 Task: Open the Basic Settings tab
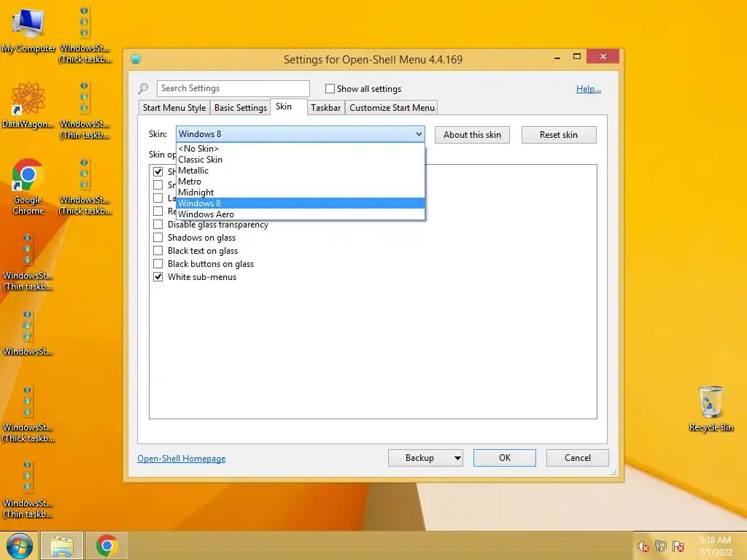point(241,108)
